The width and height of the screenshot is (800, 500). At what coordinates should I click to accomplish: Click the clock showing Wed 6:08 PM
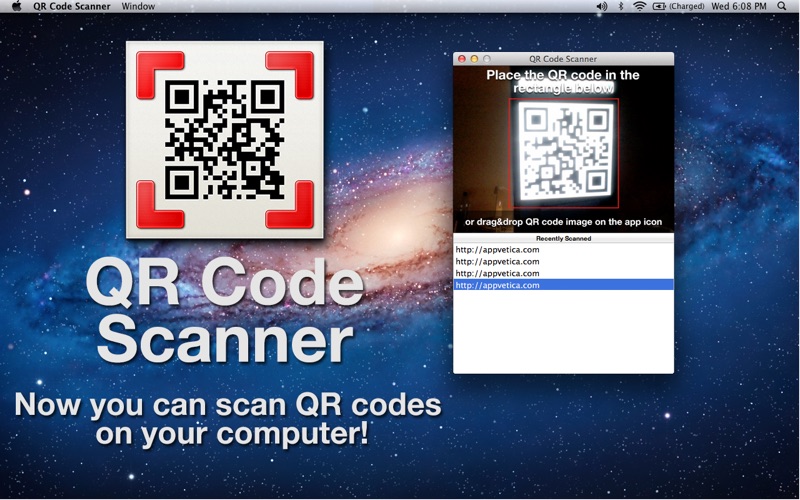(739, 6)
